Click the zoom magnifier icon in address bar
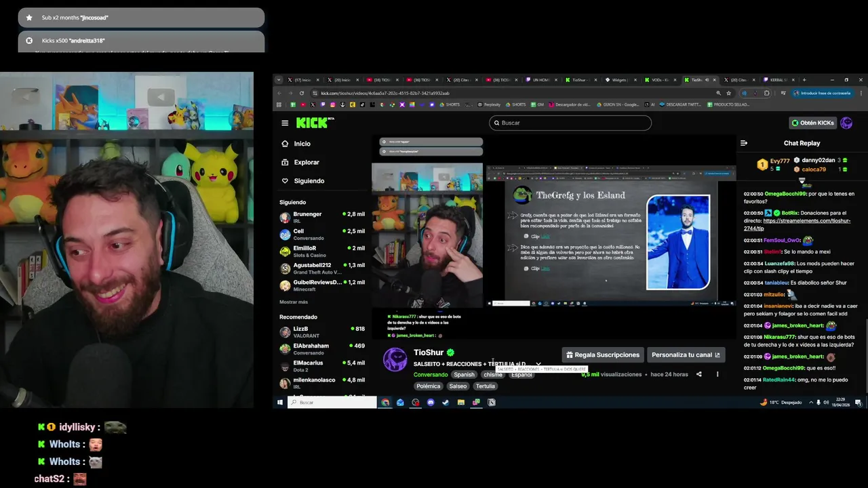 click(x=718, y=93)
